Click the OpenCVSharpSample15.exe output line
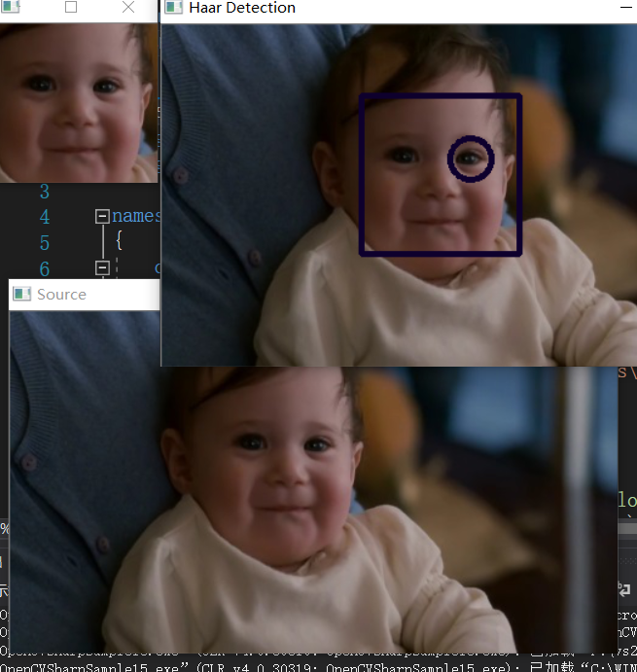Image resolution: width=637 pixels, height=672 pixels. [x=319, y=667]
